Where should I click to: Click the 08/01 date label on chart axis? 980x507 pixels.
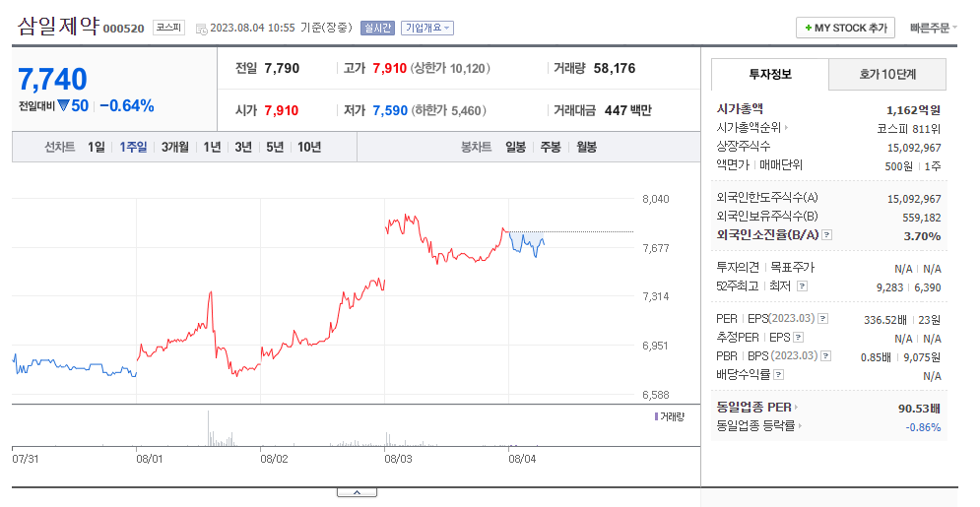[150, 459]
